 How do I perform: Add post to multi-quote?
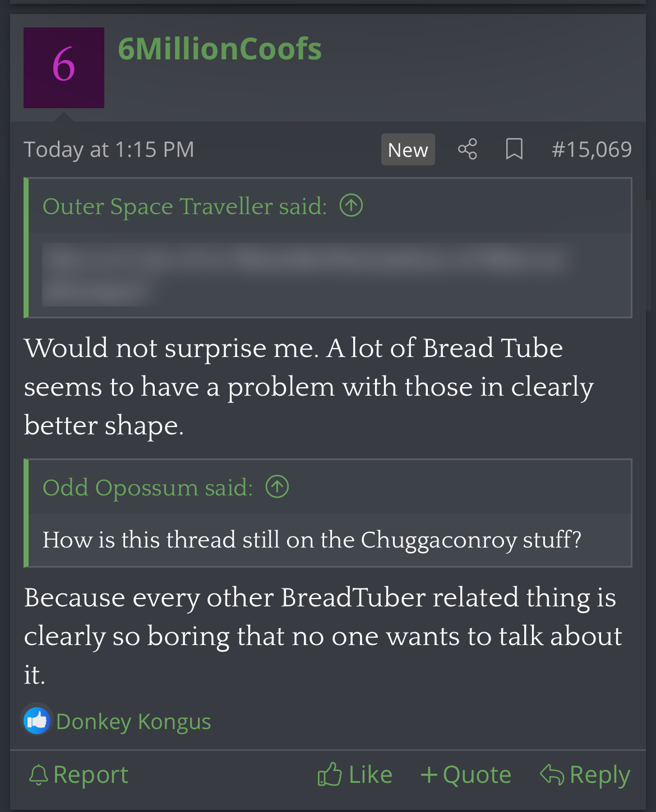(466, 775)
